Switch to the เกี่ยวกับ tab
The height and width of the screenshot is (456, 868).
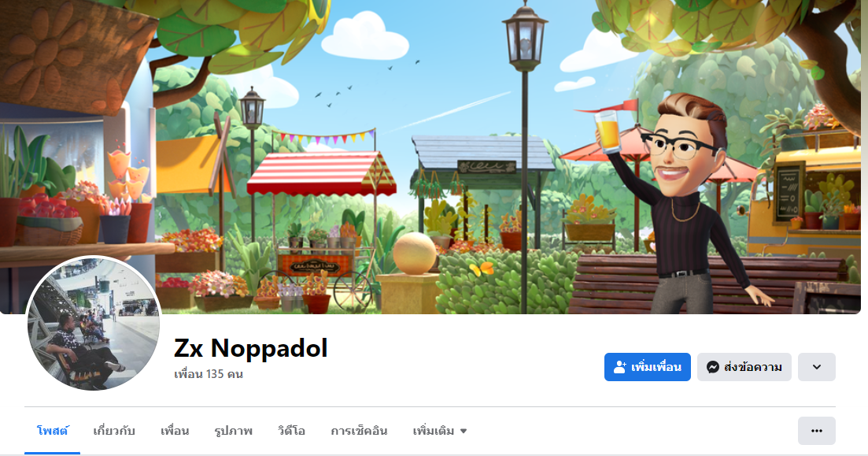tap(114, 431)
